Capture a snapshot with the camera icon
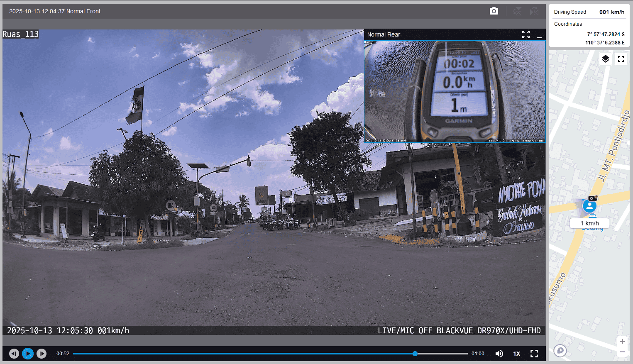633x364 pixels. [x=494, y=11]
